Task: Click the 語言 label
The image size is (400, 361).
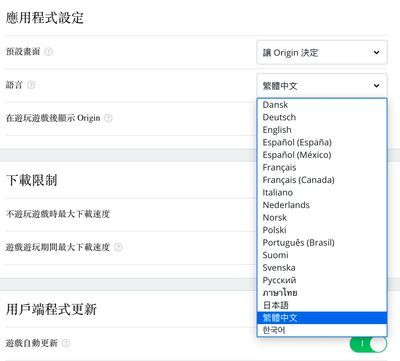Action: point(14,85)
